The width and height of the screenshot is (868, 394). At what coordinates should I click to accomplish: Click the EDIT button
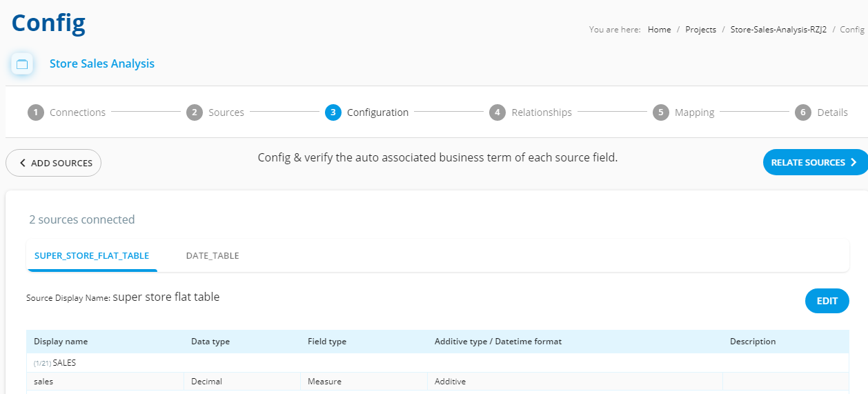827,301
